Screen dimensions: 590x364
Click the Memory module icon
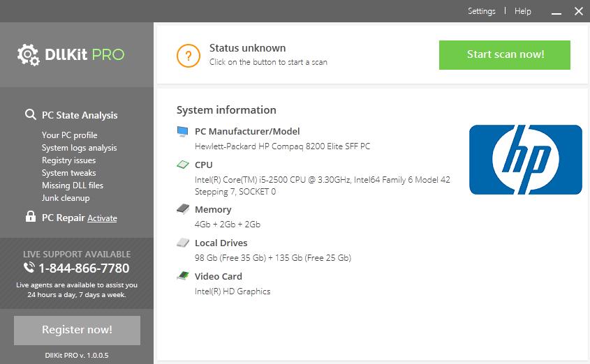click(x=183, y=209)
